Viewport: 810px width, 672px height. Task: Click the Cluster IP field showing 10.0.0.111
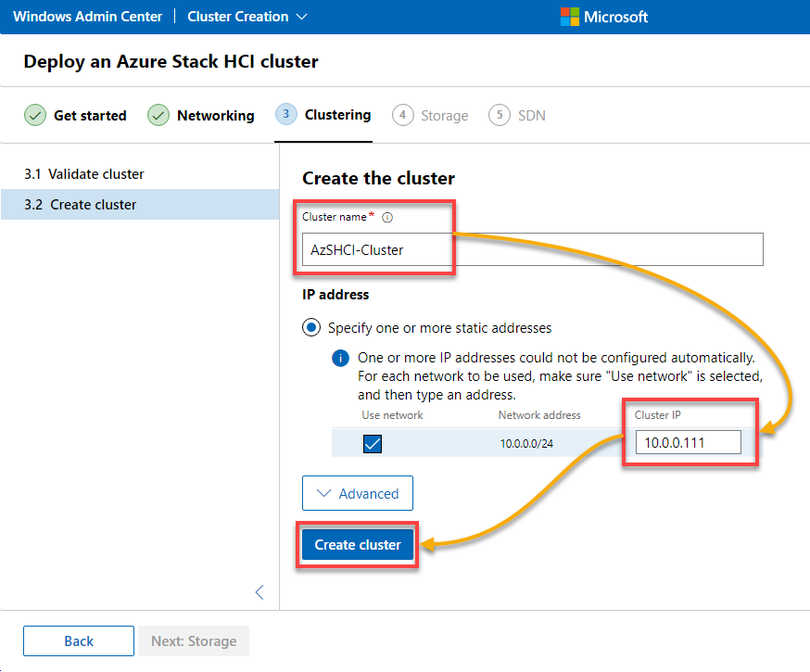click(x=688, y=443)
